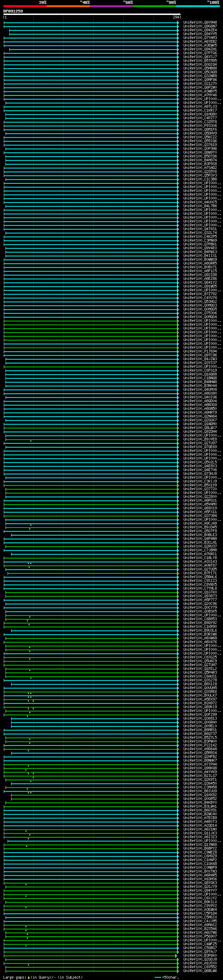
Task: Open the UniRef100_P17694 hit link
Action: pos(200,351)
